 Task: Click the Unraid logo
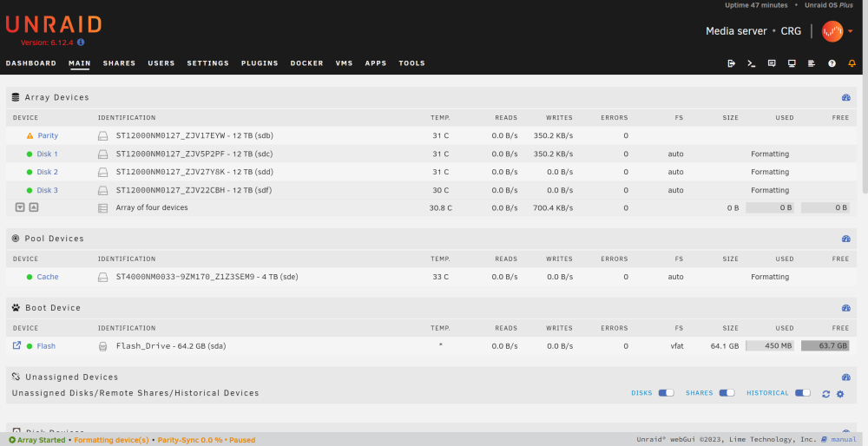point(54,24)
